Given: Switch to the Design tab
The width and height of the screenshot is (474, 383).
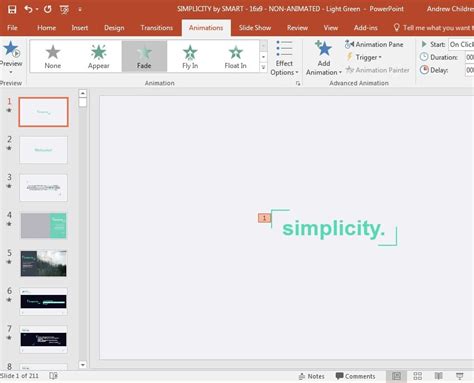Looking at the screenshot, I should [114, 28].
